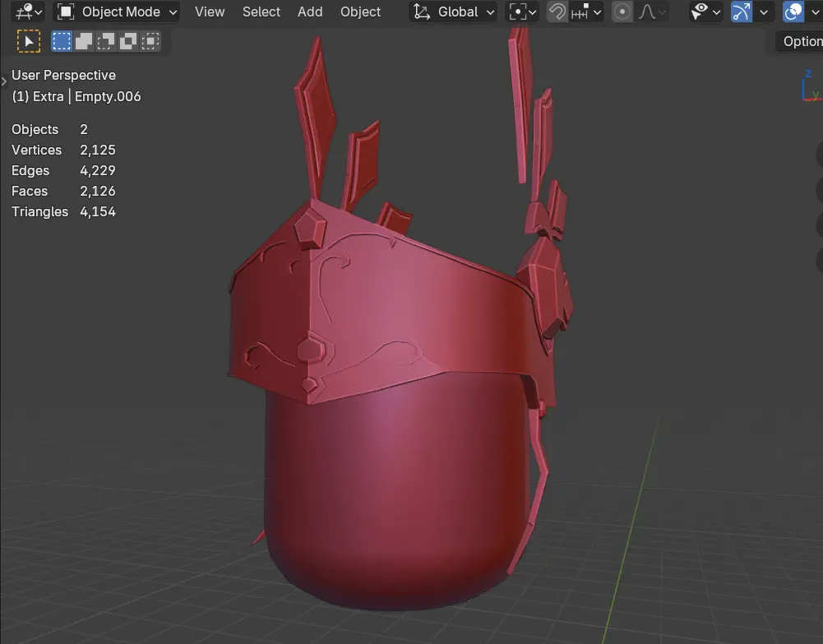Open the Select menu
Viewport: 823px width, 644px height.
pyautogui.click(x=261, y=12)
